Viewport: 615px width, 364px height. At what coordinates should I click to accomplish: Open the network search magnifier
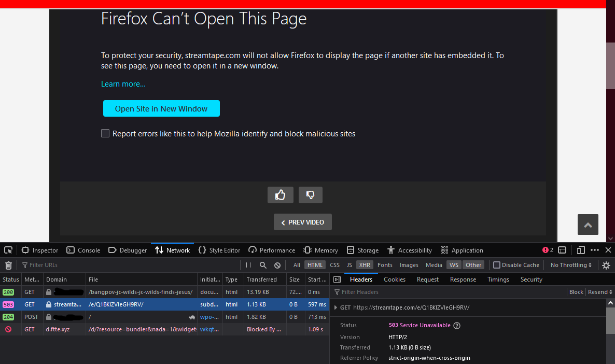(263, 265)
